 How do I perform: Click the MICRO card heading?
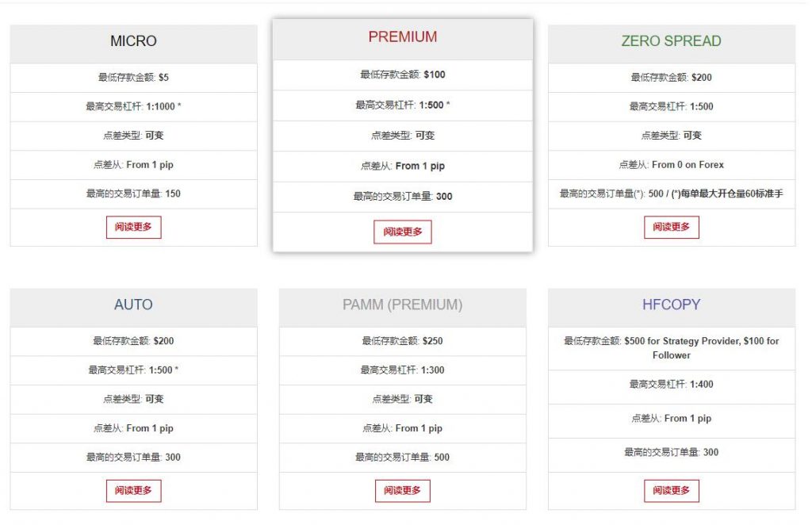[133, 41]
